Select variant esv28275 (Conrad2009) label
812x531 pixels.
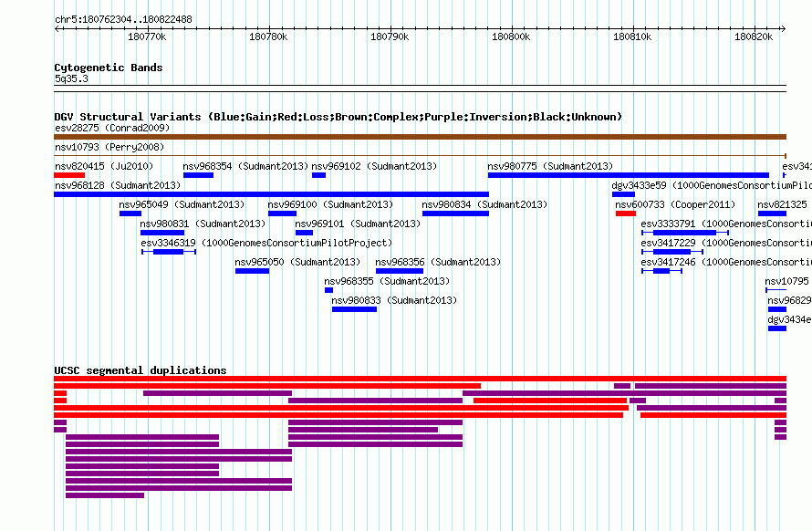click(x=112, y=128)
